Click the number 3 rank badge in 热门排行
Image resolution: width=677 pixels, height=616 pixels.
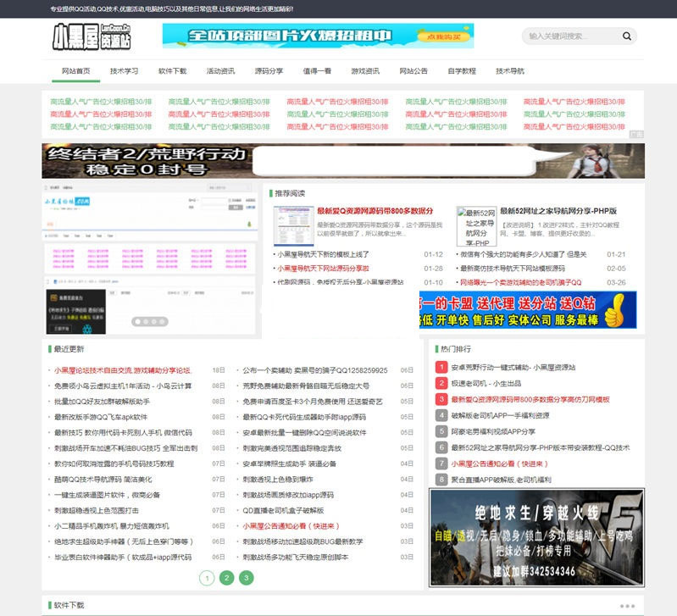tap(441, 399)
